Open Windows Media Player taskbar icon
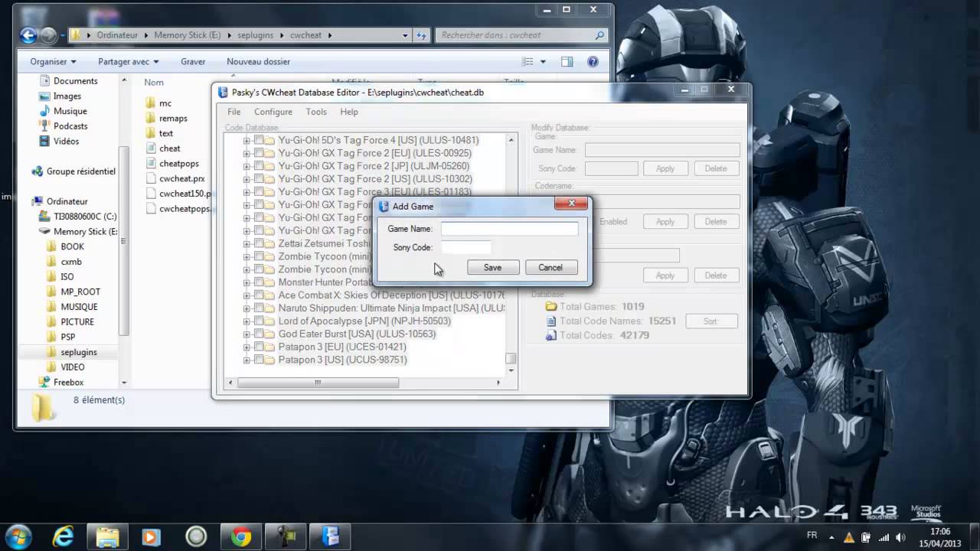The width and height of the screenshot is (980, 551). click(151, 536)
